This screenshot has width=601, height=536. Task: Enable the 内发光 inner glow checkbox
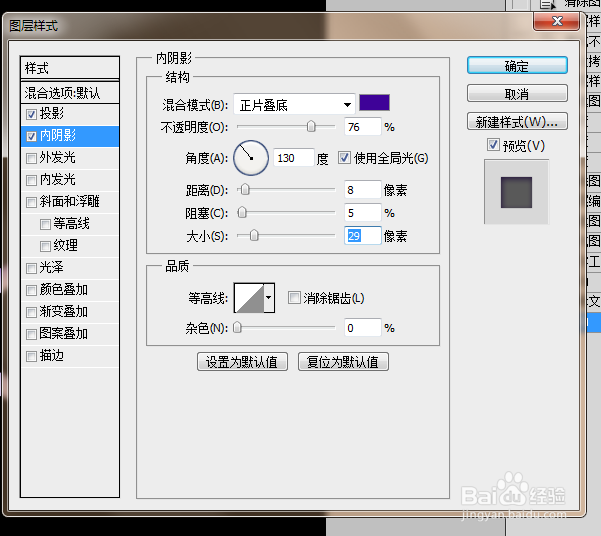pos(31,180)
